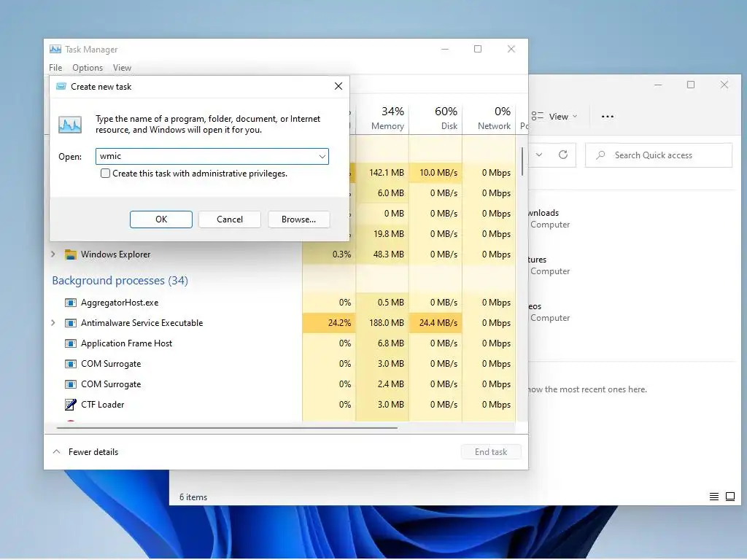Select the Windows Explorer process name
The width and height of the screenshot is (747, 560).
[116, 254]
